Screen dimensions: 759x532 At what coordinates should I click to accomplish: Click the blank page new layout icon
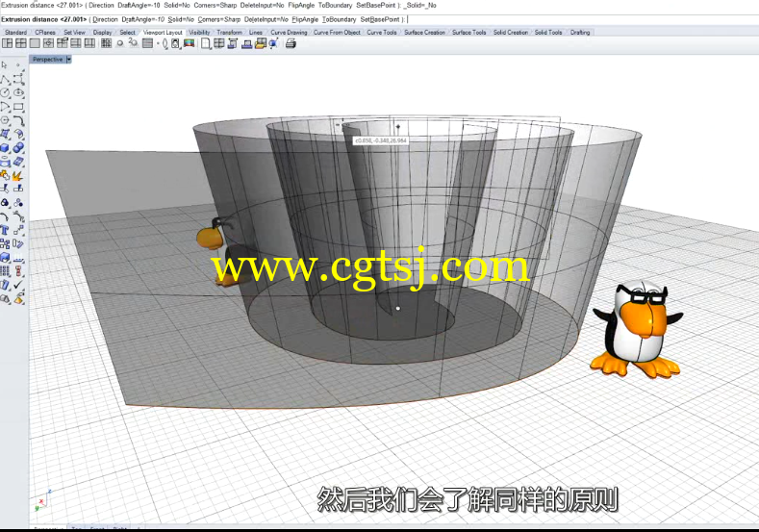pos(206,43)
